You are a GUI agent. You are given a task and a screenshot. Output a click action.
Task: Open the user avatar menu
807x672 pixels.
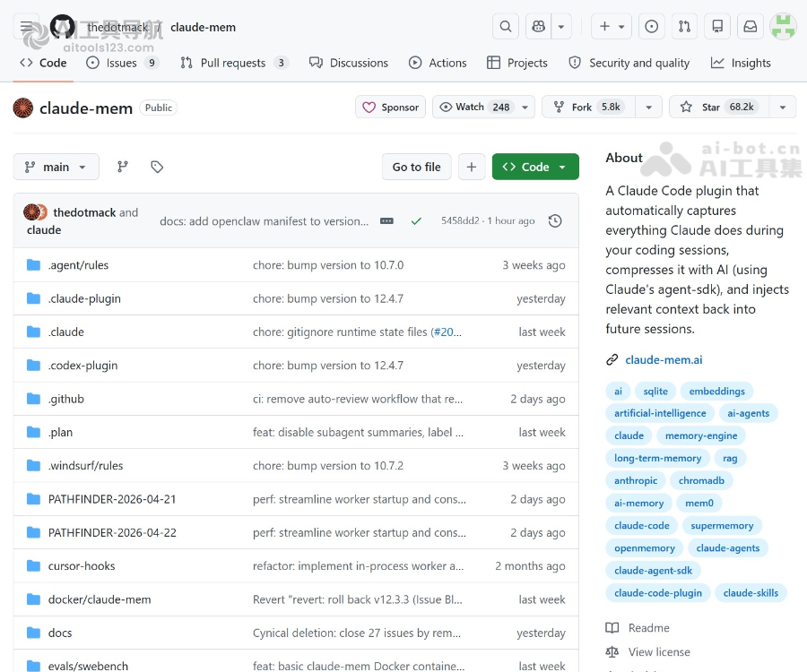click(x=783, y=26)
